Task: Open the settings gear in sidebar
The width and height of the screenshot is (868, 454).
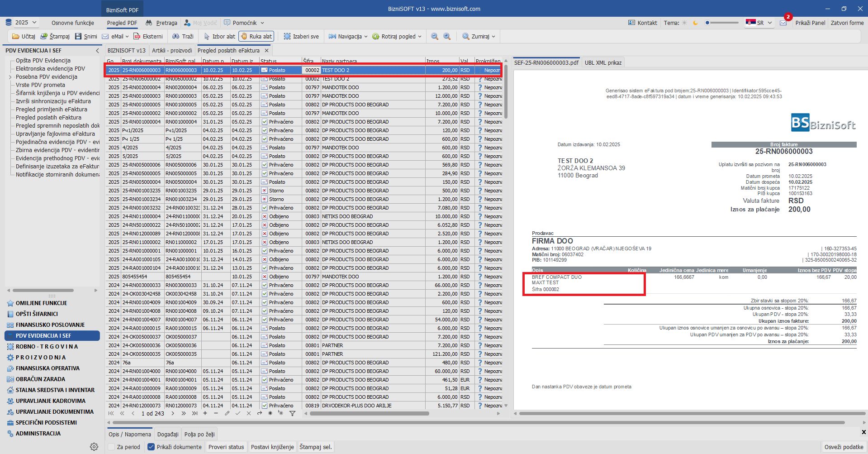Action: [94, 447]
